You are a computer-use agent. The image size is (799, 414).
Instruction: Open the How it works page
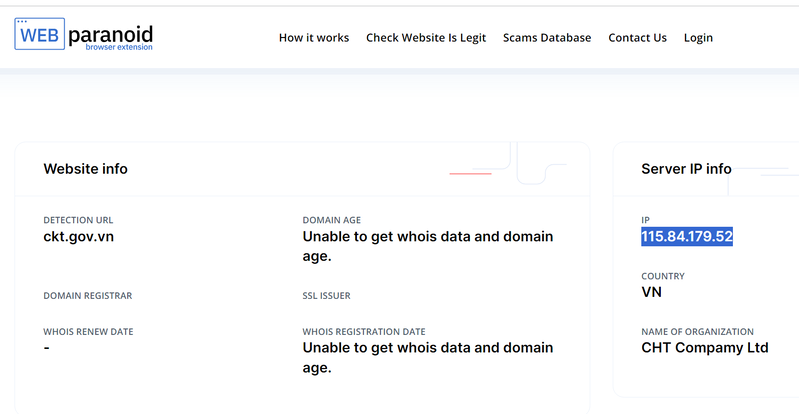[314, 38]
